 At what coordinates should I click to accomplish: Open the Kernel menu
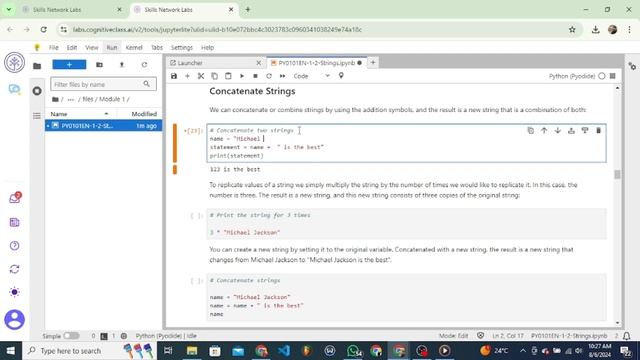(x=134, y=47)
